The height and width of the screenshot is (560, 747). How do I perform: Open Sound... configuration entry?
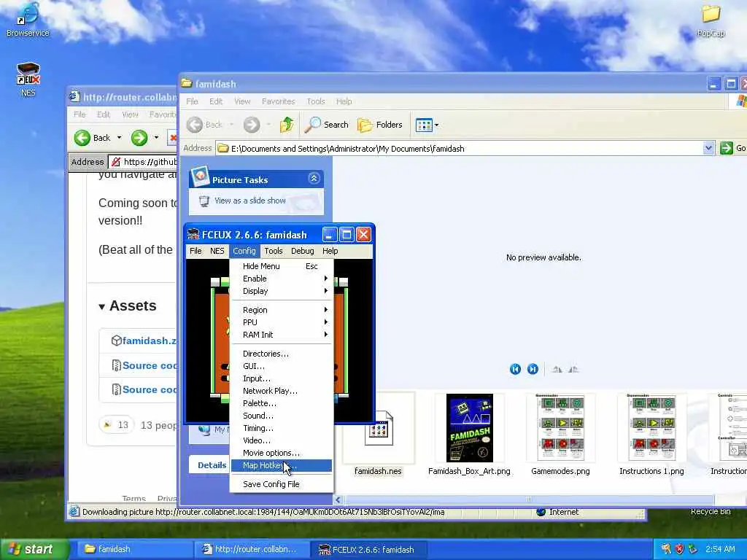coord(281,416)
